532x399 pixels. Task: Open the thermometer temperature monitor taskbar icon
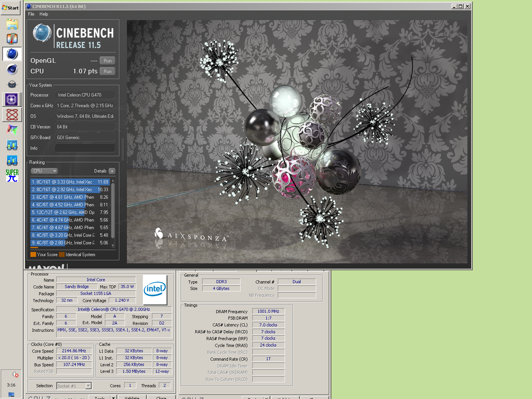[12, 39]
